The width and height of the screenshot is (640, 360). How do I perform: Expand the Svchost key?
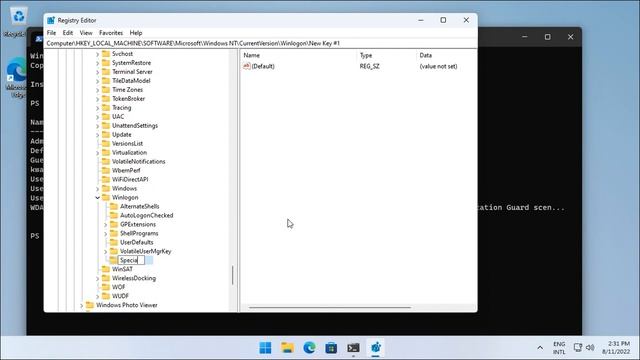[x=98, y=54]
